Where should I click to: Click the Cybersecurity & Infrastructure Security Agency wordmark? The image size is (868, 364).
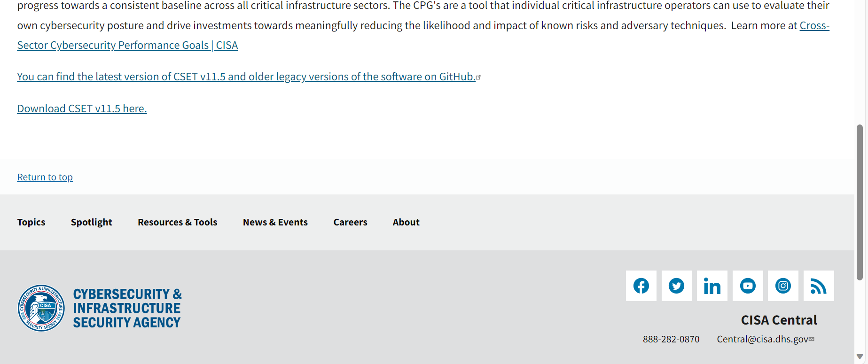[127, 308]
